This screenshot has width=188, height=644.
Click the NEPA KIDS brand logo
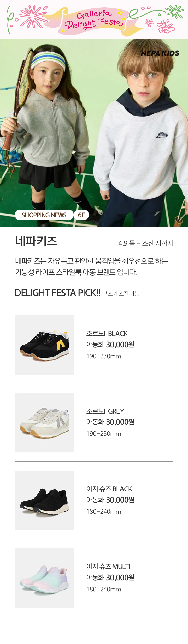(160, 53)
